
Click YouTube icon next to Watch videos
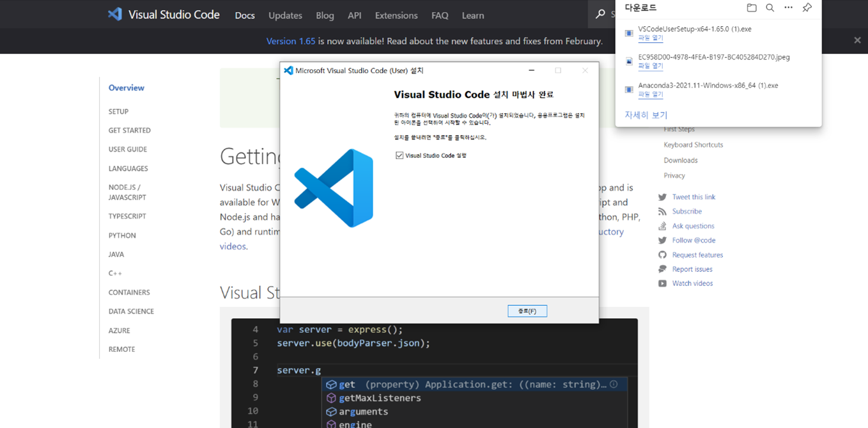(662, 283)
